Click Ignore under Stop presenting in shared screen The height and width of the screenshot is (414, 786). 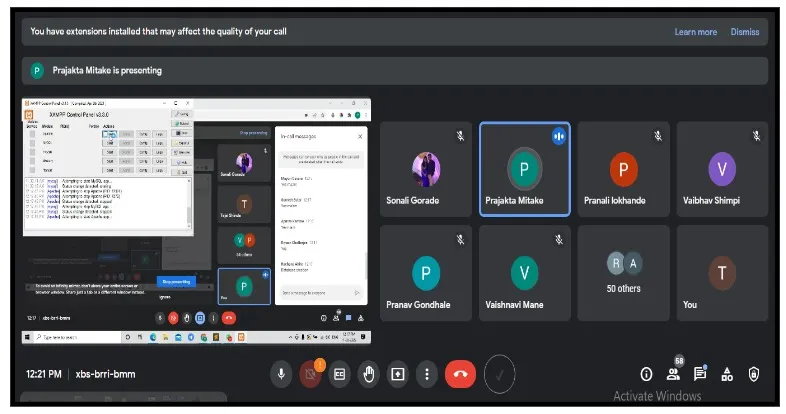(165, 297)
